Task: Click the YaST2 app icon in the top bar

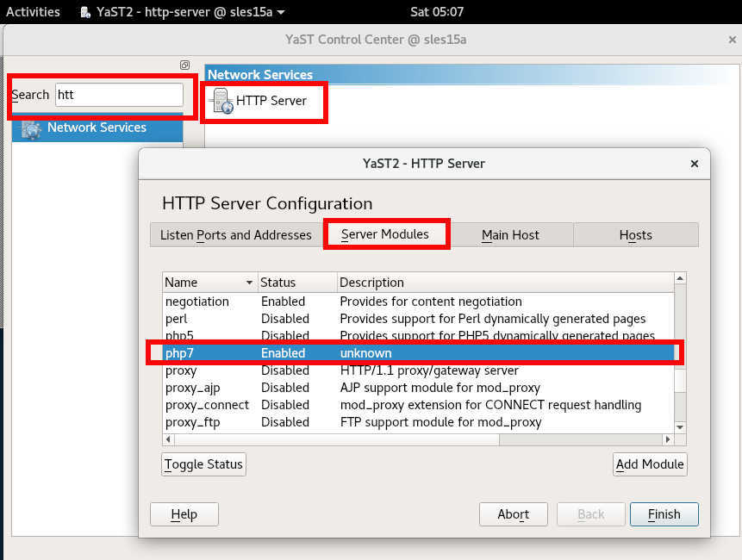Action: point(85,12)
